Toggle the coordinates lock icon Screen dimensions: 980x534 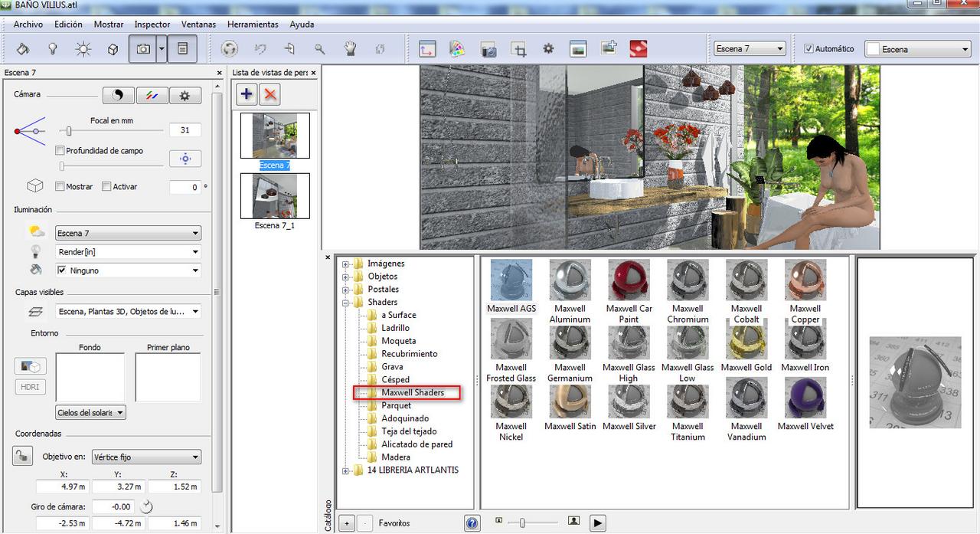(22, 456)
